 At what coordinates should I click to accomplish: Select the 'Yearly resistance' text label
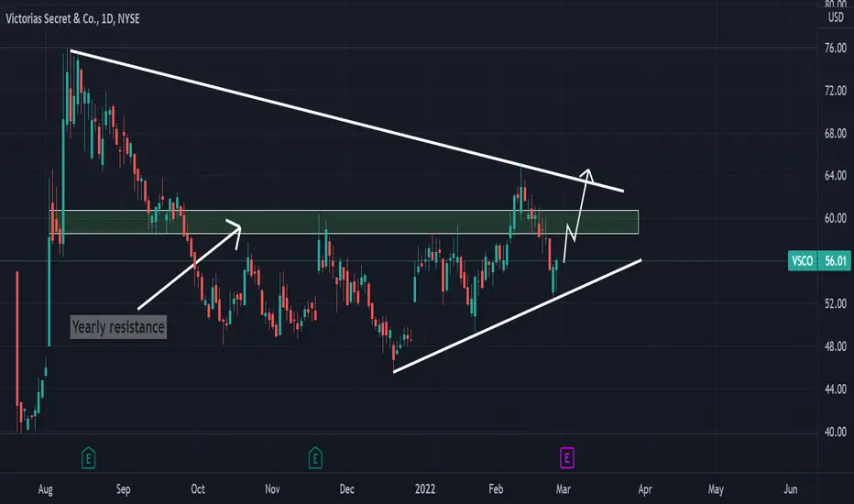tap(118, 327)
